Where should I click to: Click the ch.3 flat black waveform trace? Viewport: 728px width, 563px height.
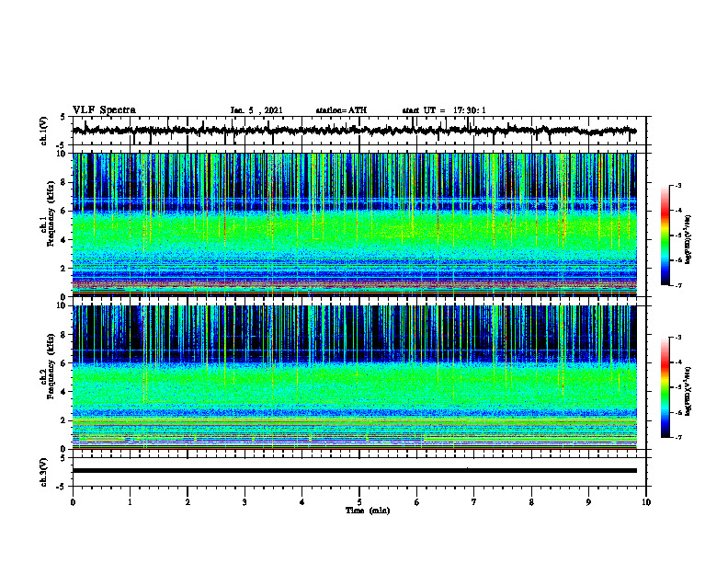[355, 471]
